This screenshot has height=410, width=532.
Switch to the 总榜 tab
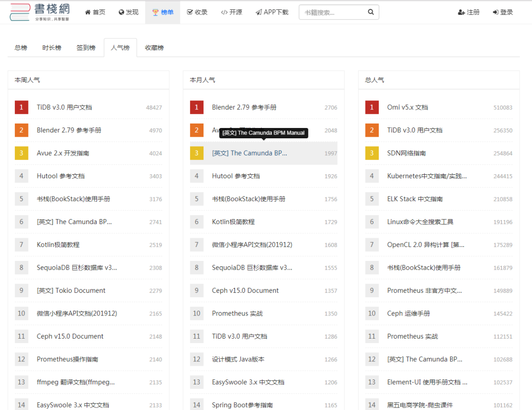[21, 48]
